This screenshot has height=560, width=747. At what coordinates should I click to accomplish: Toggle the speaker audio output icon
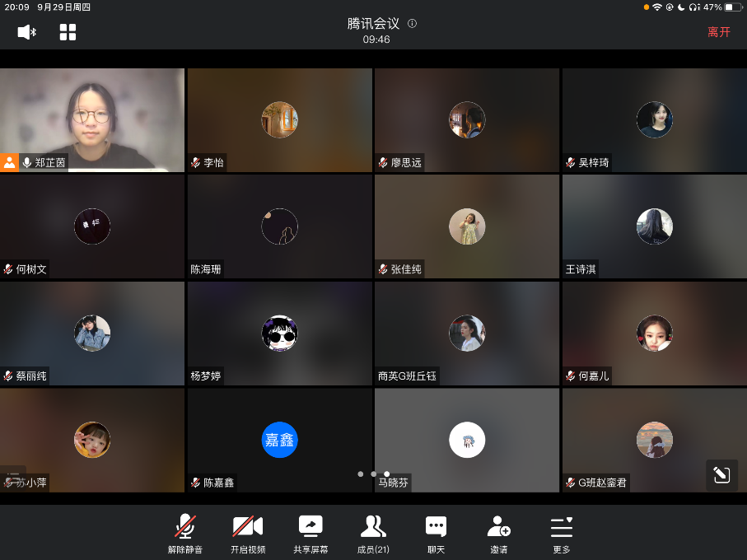(x=26, y=32)
